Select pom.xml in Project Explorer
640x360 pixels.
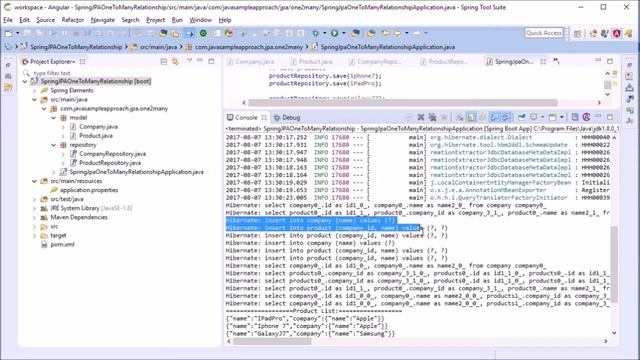(62, 244)
